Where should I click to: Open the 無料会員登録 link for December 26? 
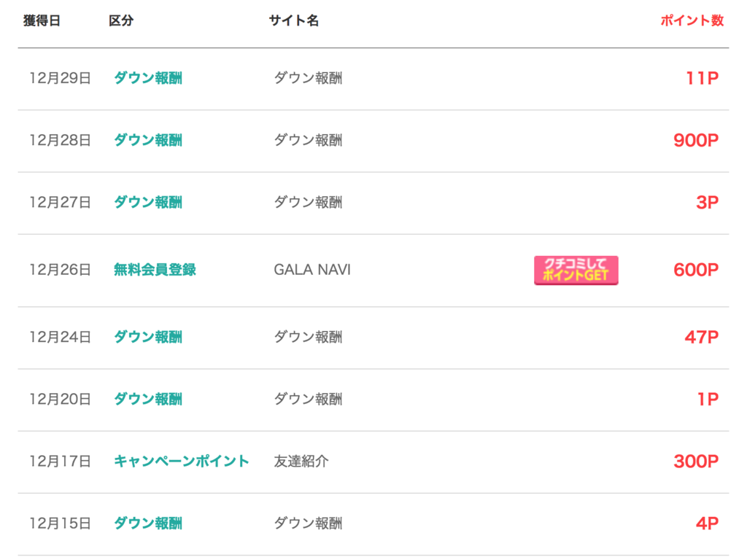click(155, 270)
